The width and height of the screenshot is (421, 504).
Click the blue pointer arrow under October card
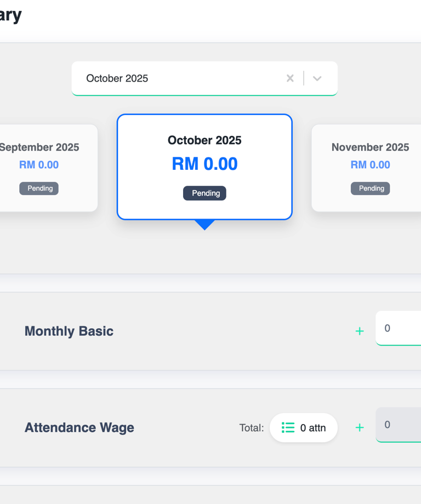click(204, 225)
